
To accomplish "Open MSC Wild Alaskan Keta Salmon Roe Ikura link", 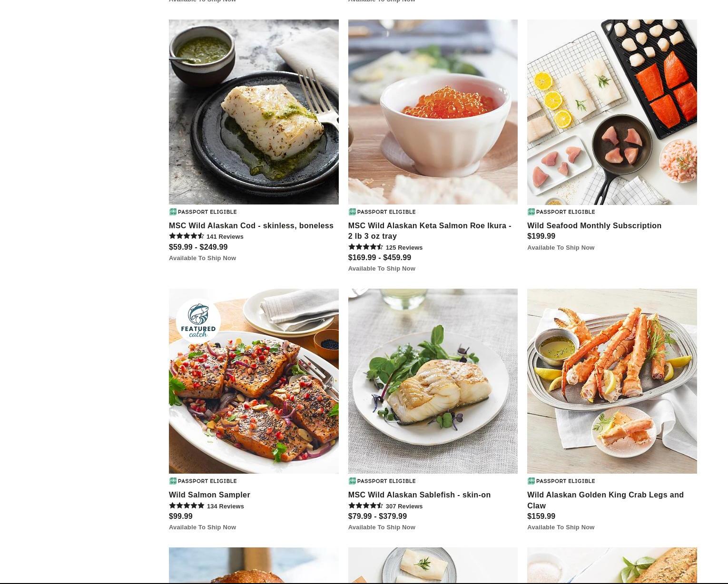I will (x=430, y=231).
